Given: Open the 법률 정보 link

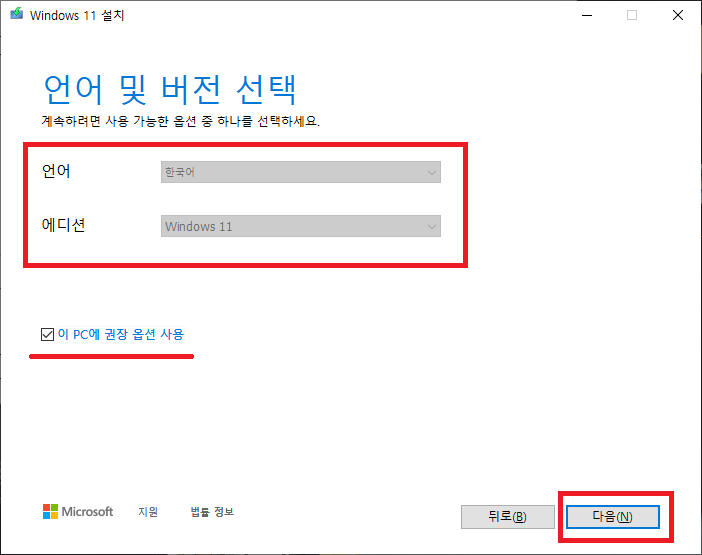Looking at the screenshot, I should pyautogui.click(x=212, y=512).
